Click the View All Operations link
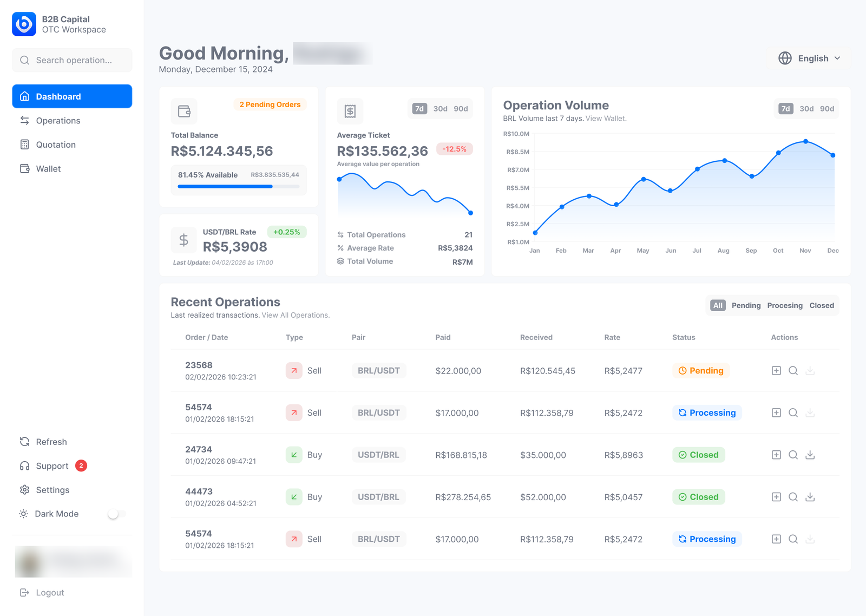 (296, 315)
